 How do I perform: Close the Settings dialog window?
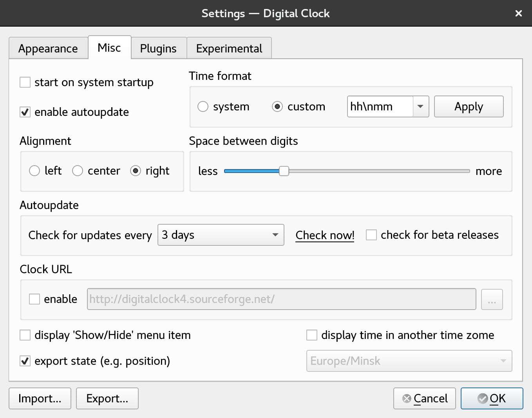pos(518,13)
